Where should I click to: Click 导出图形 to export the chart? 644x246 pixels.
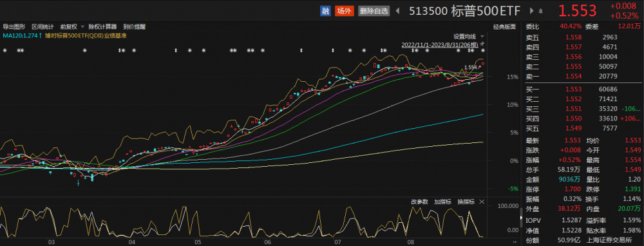(14, 26)
